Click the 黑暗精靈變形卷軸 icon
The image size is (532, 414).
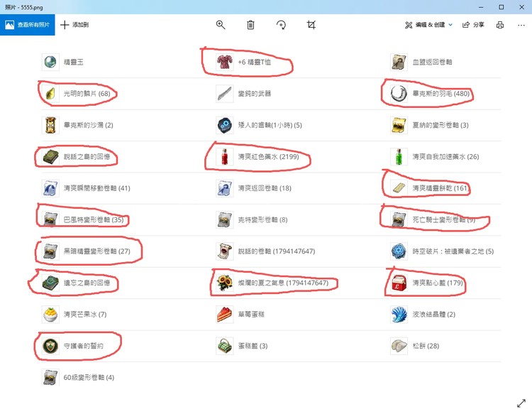tap(50, 251)
